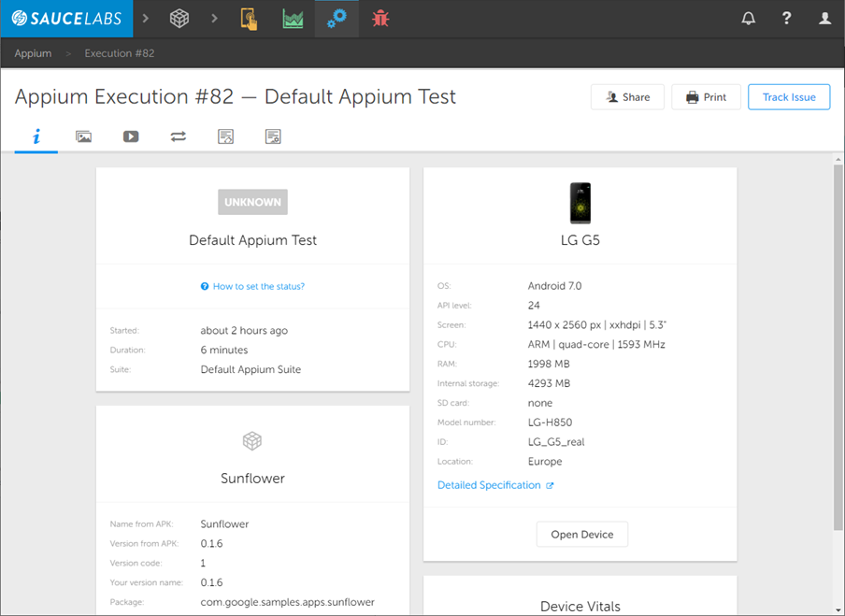Click 'Default Appium Suite' text
This screenshot has height=616, width=845.
[x=251, y=369]
